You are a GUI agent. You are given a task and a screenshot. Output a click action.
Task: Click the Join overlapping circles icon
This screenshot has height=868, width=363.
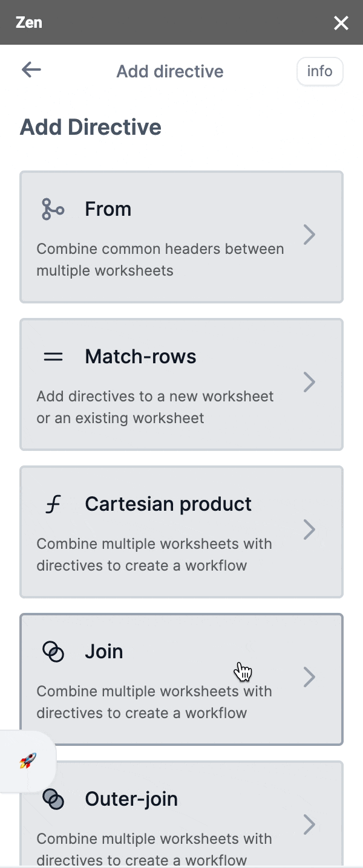click(x=53, y=652)
